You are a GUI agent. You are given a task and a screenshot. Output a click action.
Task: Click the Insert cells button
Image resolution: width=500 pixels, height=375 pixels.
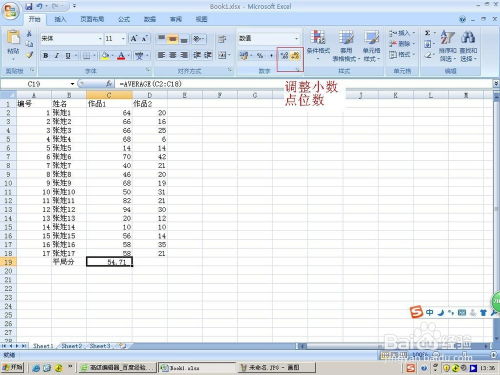(x=402, y=33)
